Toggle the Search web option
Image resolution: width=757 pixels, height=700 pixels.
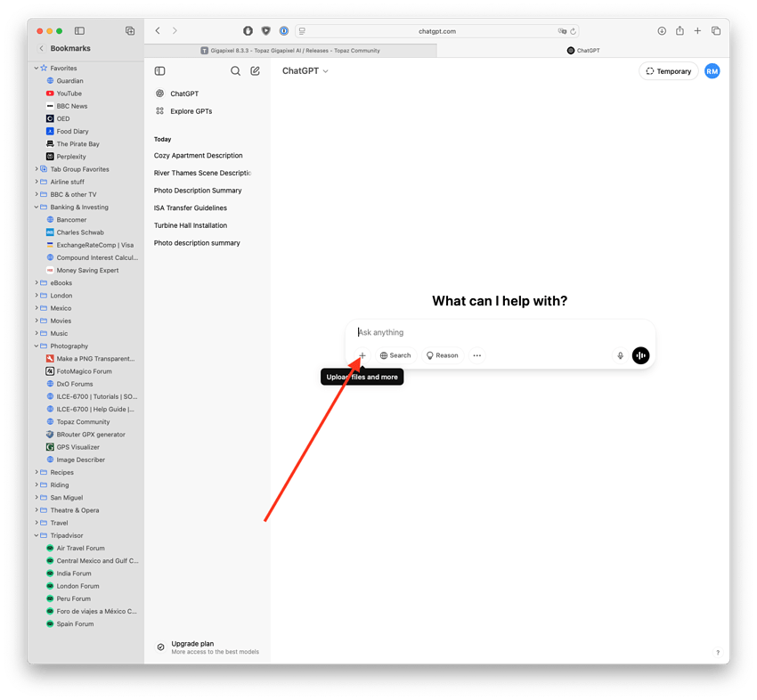click(x=395, y=355)
